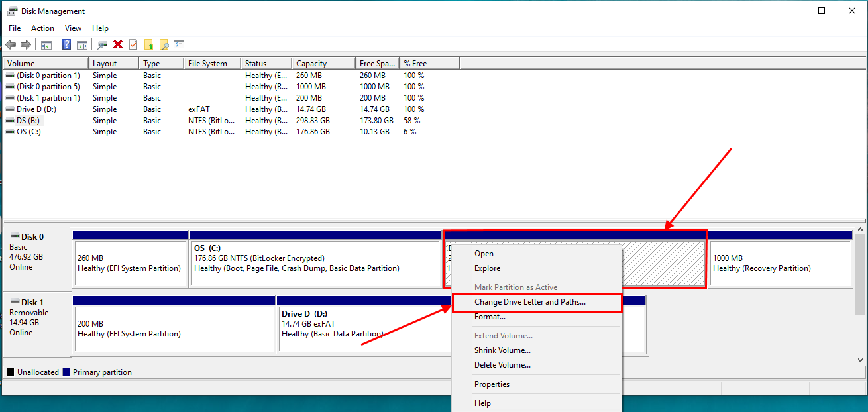Image resolution: width=868 pixels, height=412 pixels.
Task: Toggle the Show/Hide Action Pane icon
Action: [x=82, y=44]
